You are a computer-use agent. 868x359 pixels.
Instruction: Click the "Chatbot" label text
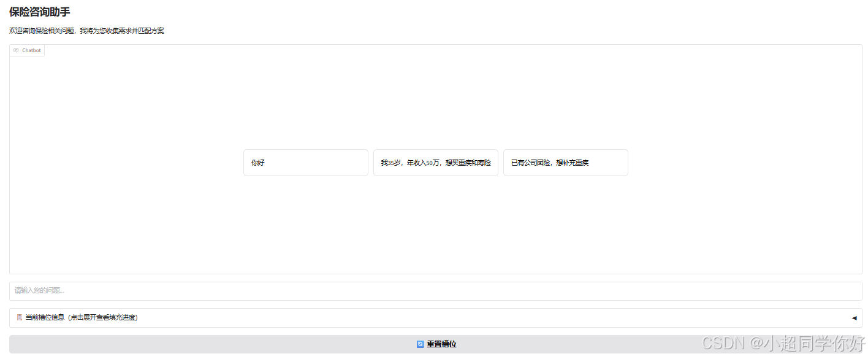[x=31, y=50]
